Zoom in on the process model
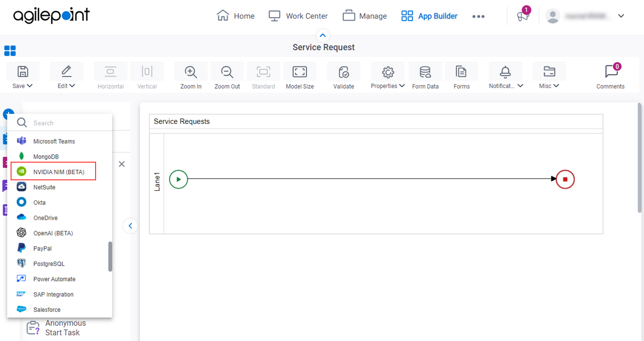The width and height of the screenshot is (644, 341). tap(191, 72)
